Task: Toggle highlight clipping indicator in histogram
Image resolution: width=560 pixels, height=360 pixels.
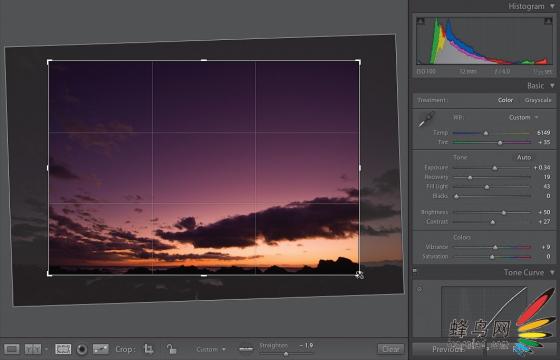Action: pyautogui.click(x=548, y=21)
